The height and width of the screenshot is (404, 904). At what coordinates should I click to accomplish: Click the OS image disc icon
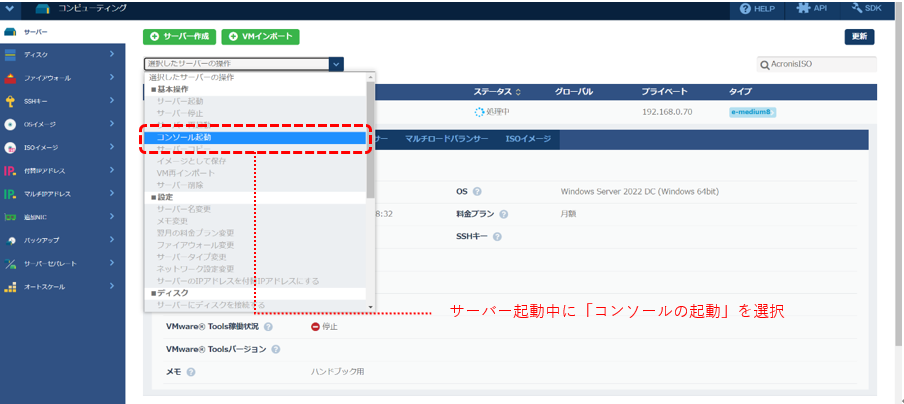[10, 124]
